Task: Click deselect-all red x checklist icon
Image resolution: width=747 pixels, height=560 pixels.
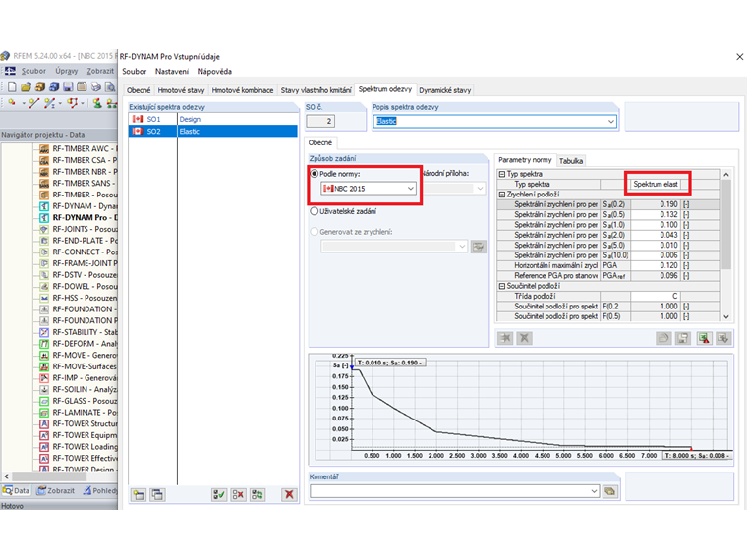Action: pos(238,495)
